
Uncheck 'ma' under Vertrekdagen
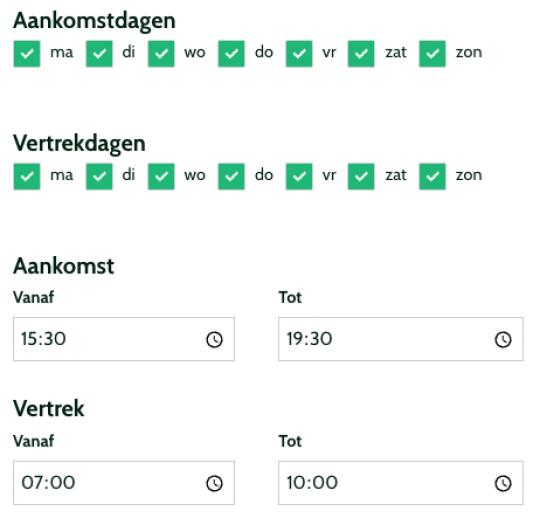pos(27,177)
